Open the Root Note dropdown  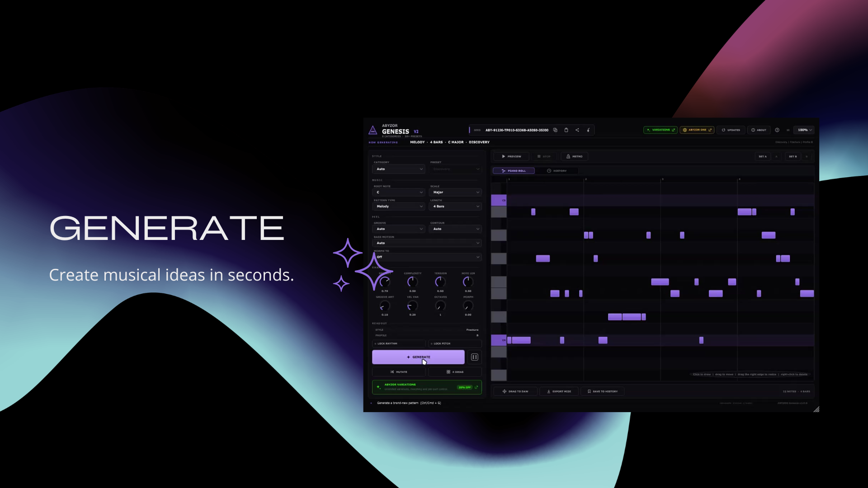[399, 192]
